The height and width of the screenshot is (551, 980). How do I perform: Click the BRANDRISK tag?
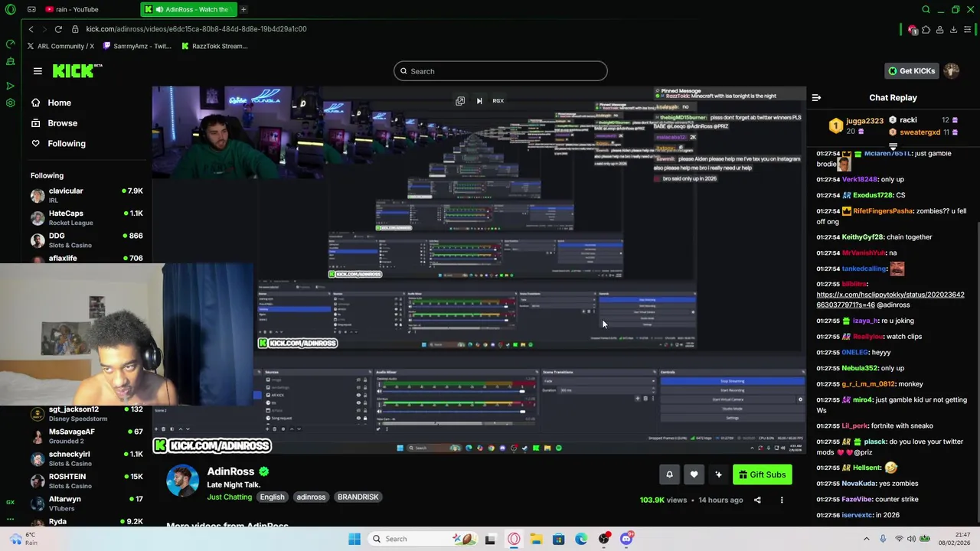coord(358,497)
